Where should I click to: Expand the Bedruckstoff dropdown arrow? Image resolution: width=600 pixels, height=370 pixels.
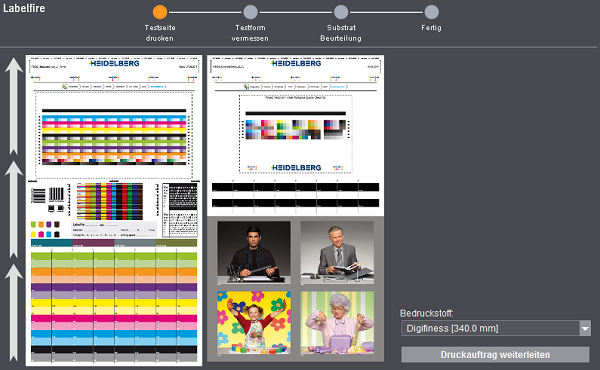(x=585, y=328)
